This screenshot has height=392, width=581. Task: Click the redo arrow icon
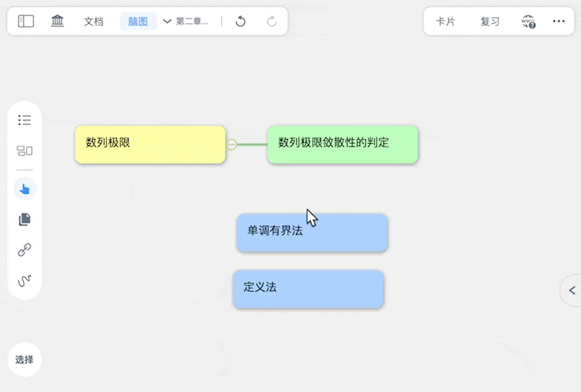[x=272, y=22]
